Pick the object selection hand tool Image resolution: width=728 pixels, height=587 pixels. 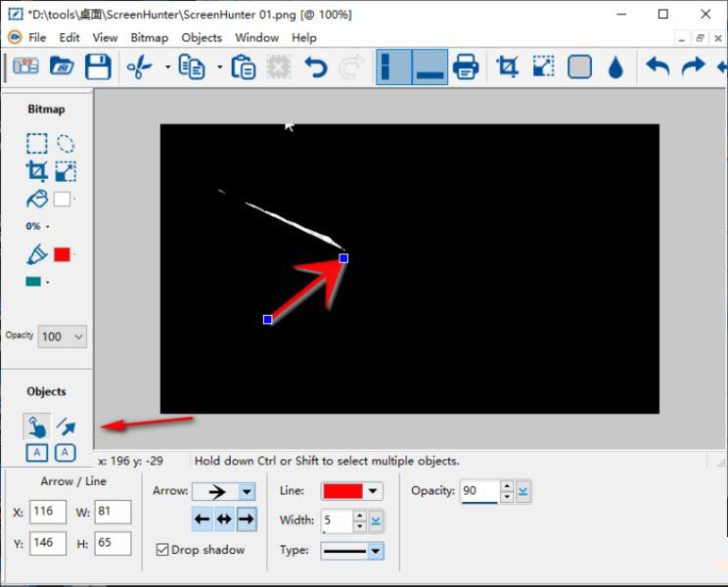(36, 426)
